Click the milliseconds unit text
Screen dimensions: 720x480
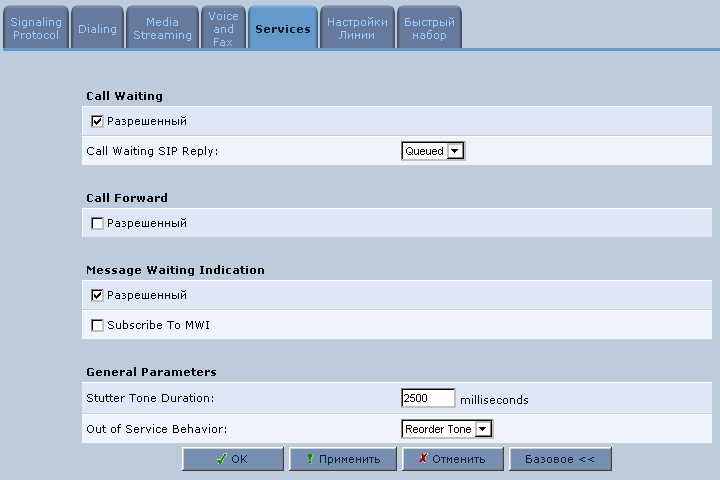click(494, 400)
